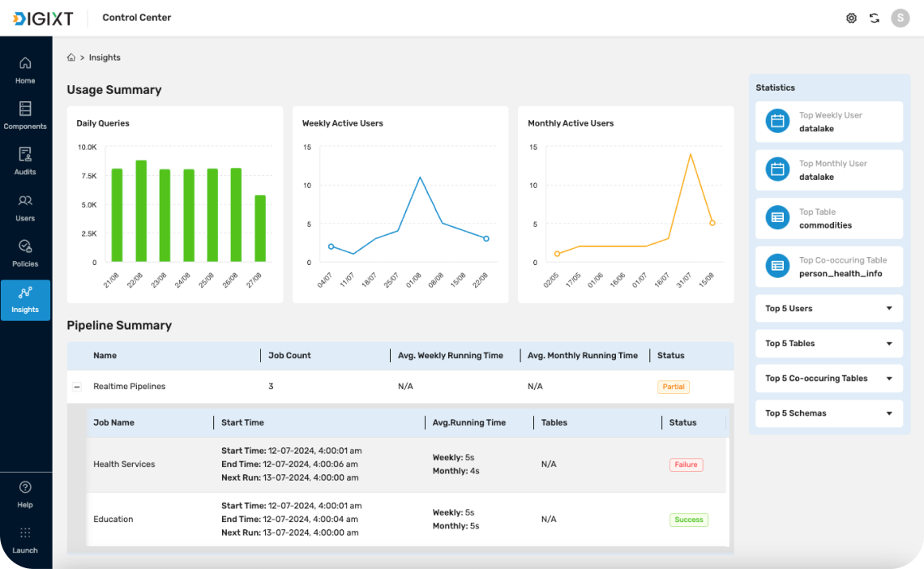Open the Launch apps grid

25,540
